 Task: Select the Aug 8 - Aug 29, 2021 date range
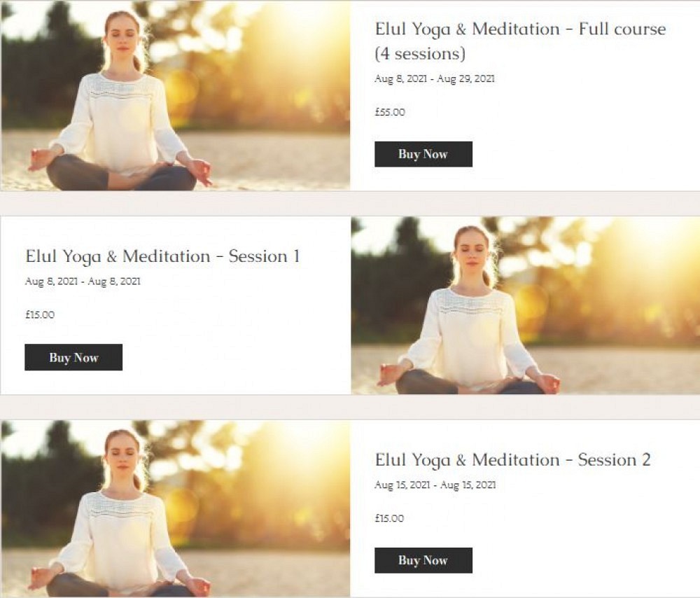(x=435, y=78)
